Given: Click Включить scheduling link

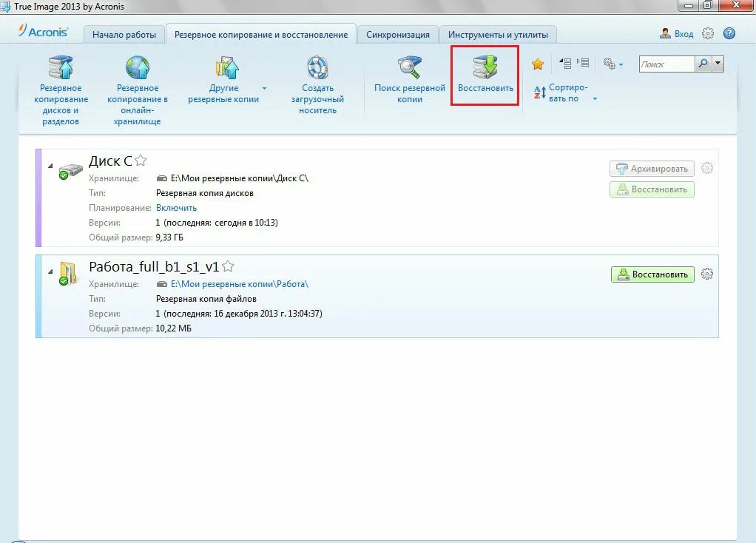Looking at the screenshot, I should [x=177, y=208].
